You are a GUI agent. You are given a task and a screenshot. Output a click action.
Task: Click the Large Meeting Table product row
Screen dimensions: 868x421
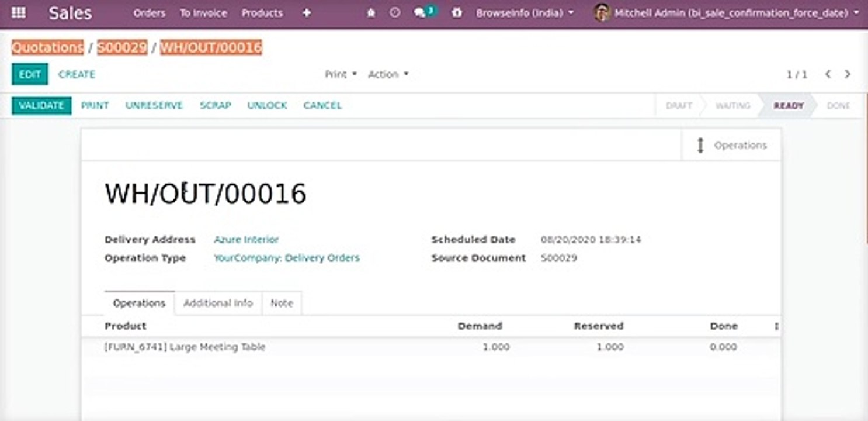pos(431,347)
